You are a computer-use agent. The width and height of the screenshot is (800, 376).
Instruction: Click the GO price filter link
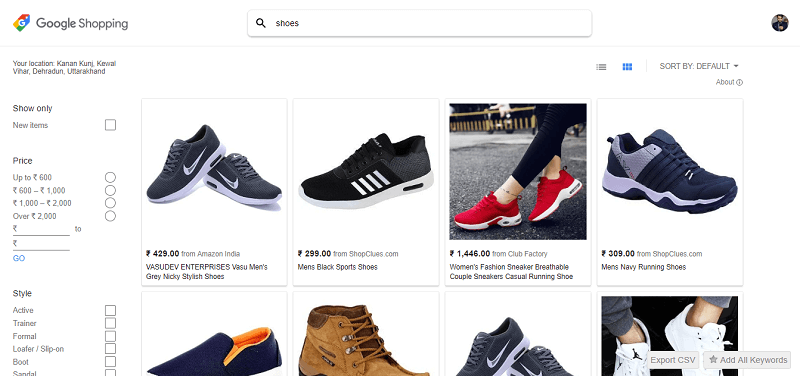click(x=19, y=258)
